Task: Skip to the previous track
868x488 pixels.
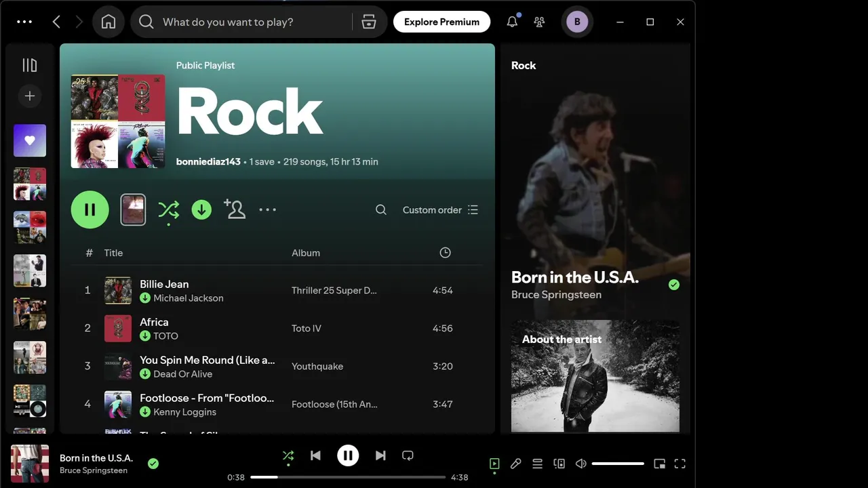Action: click(x=315, y=456)
